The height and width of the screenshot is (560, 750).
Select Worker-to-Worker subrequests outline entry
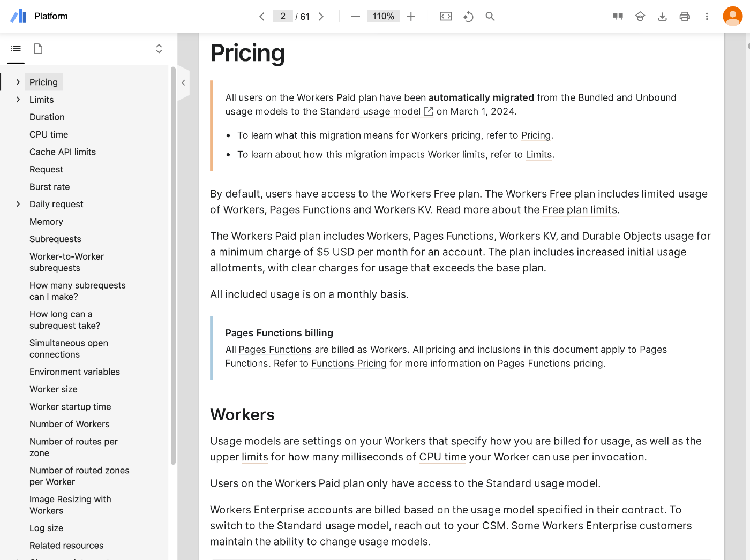pos(67,262)
